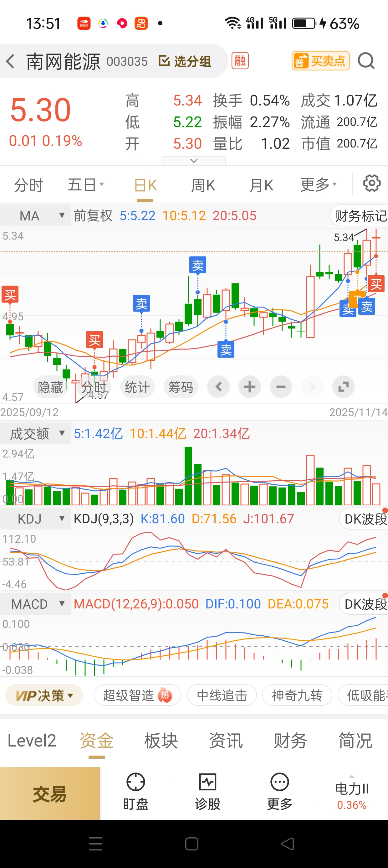Switch to the 分时 tab

[28, 185]
